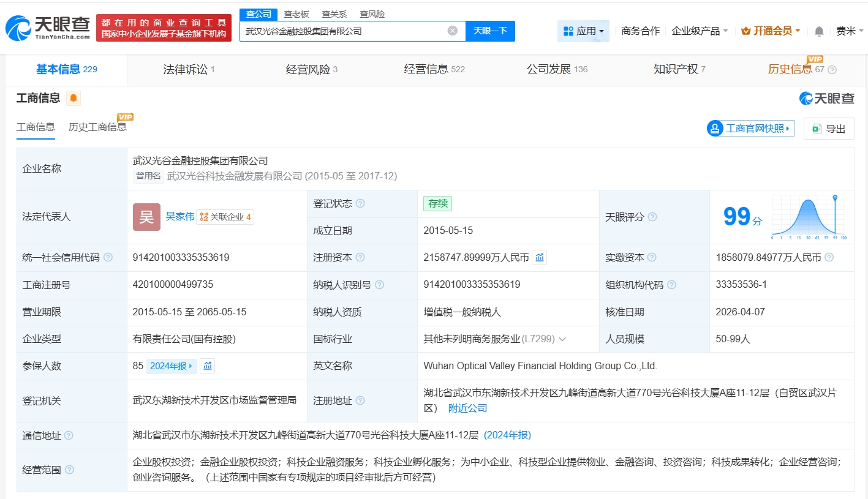
Task: Open the 开通会员 dropdown
Action: point(771,31)
